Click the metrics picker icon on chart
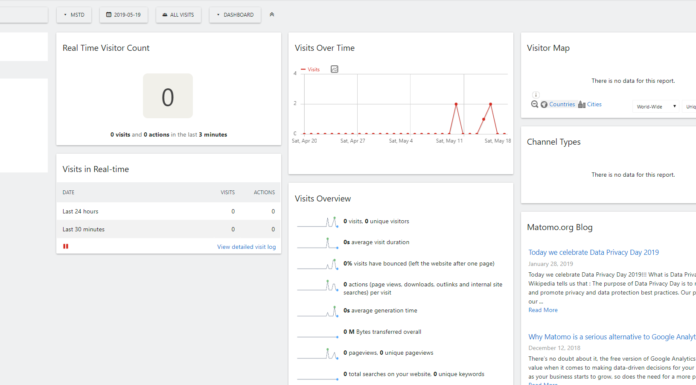 (334, 69)
